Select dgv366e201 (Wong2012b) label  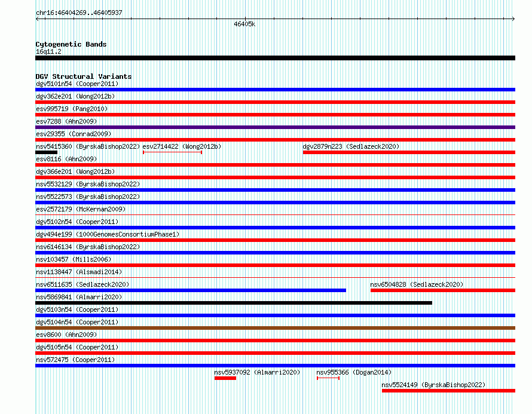(x=75, y=171)
